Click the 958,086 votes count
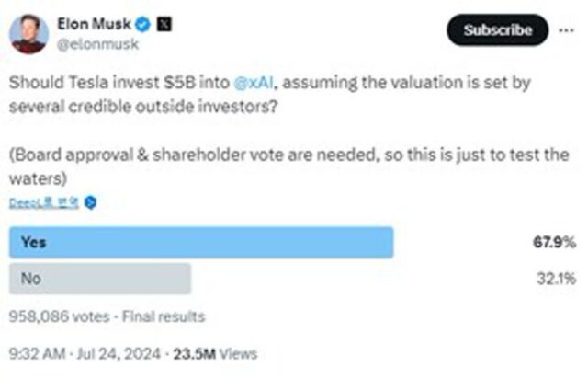Screen dimensions: 588x379 (x=56, y=316)
